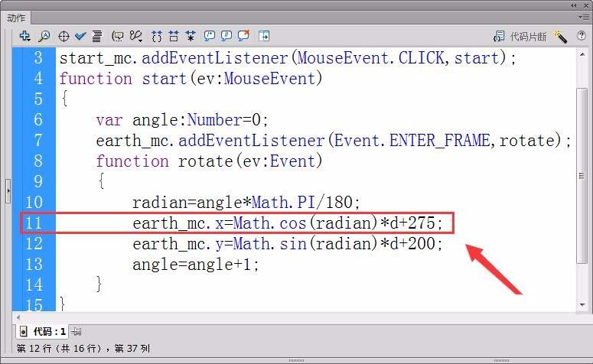Collapse between braces icon

(157, 36)
